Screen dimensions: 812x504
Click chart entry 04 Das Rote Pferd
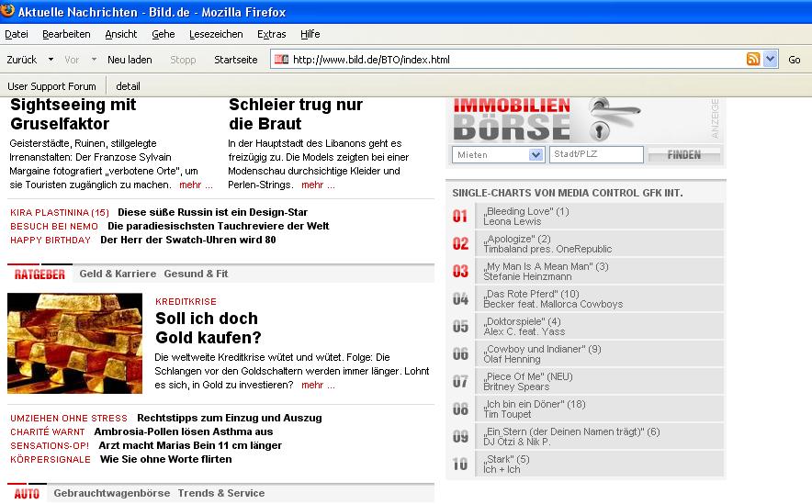coord(587,298)
